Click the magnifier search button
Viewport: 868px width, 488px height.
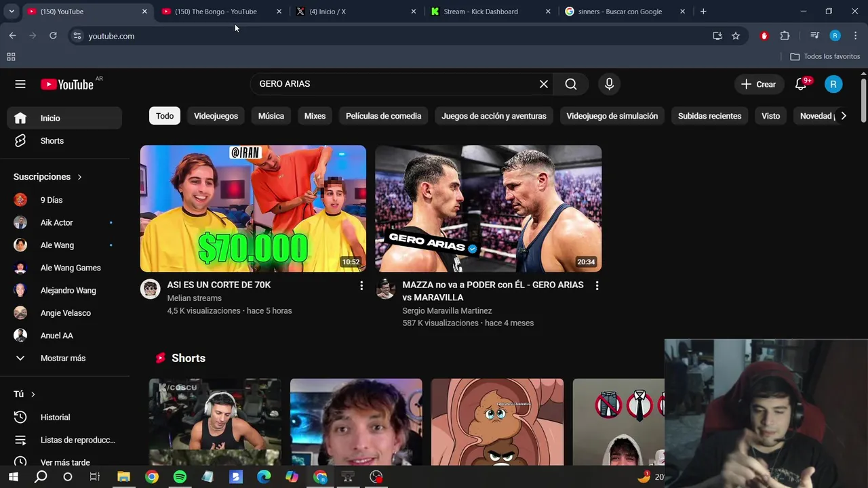[571, 84]
